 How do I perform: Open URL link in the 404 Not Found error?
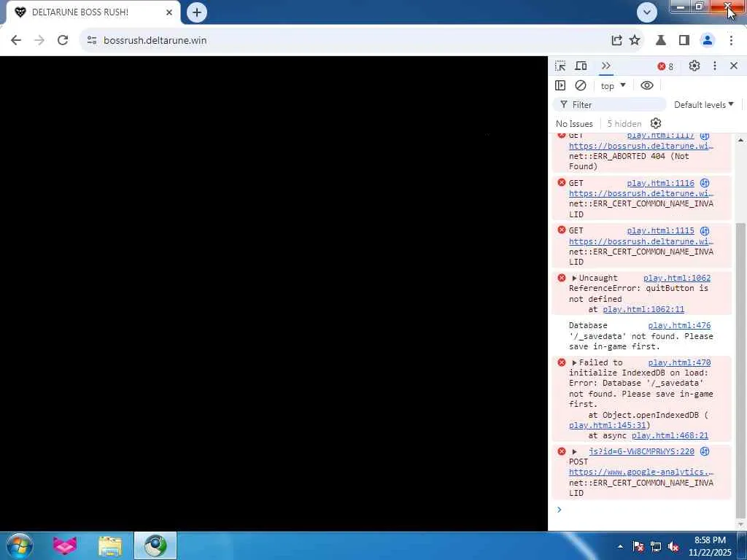click(x=640, y=146)
